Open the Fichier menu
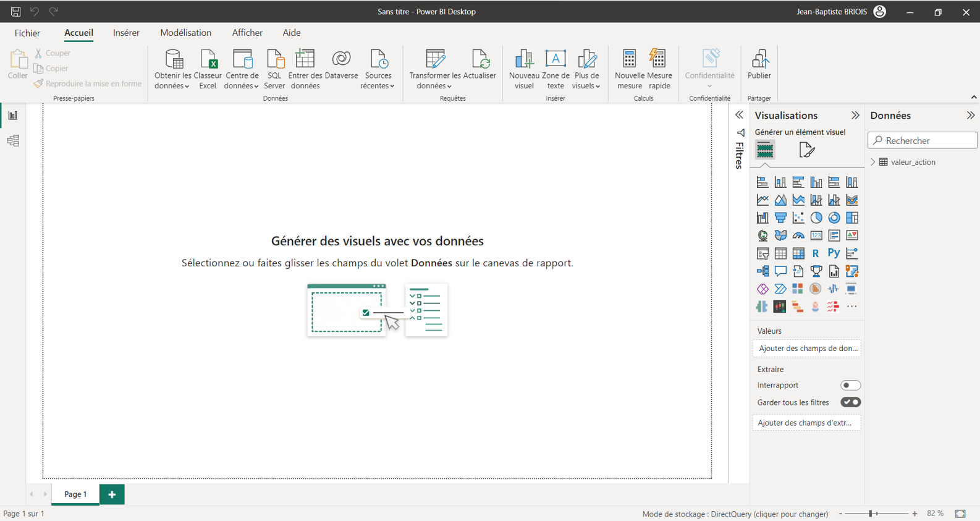This screenshot has width=980, height=521. tap(27, 33)
